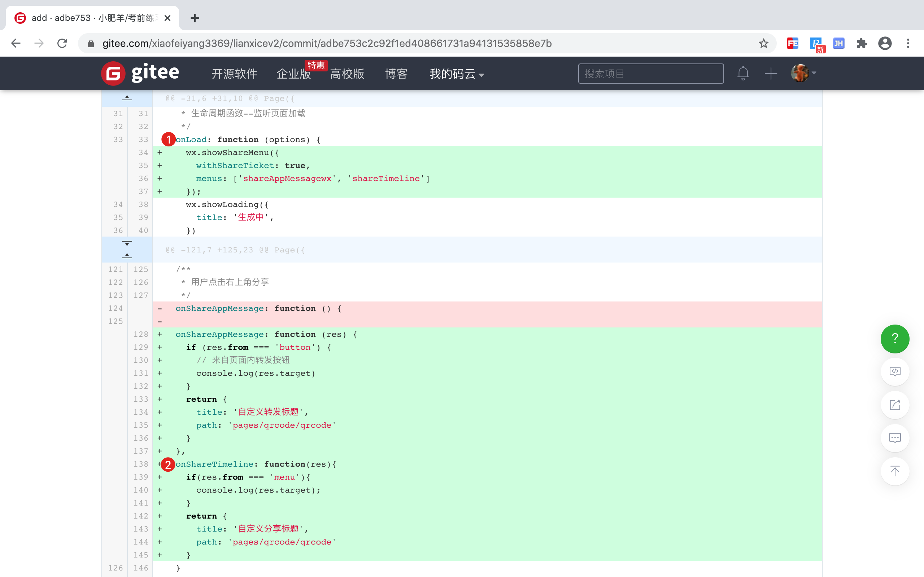Open the browser extensions puzzle icon
The height and width of the screenshot is (577, 924).
pos(862,44)
